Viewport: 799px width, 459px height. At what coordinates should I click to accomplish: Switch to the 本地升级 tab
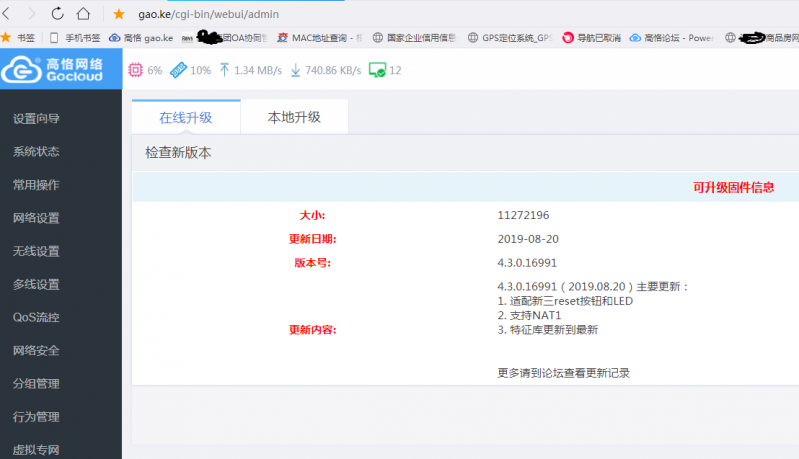tap(294, 117)
